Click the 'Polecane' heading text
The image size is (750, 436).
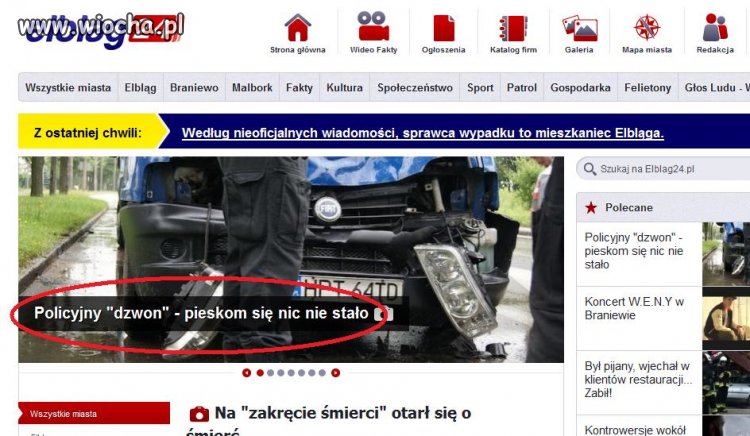click(x=629, y=207)
